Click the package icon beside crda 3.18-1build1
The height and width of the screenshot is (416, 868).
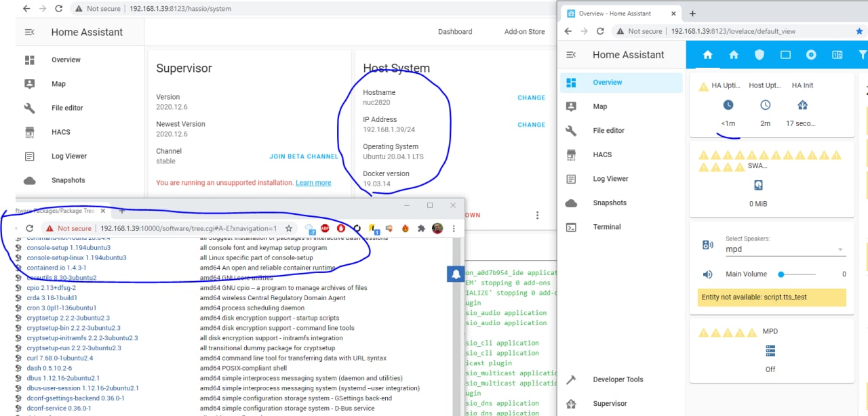19,297
